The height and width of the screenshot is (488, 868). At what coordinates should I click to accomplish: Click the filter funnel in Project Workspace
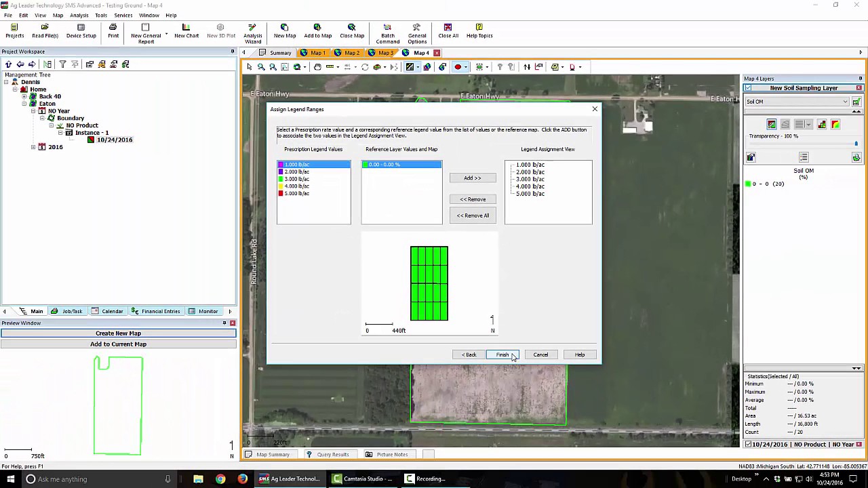(62, 64)
